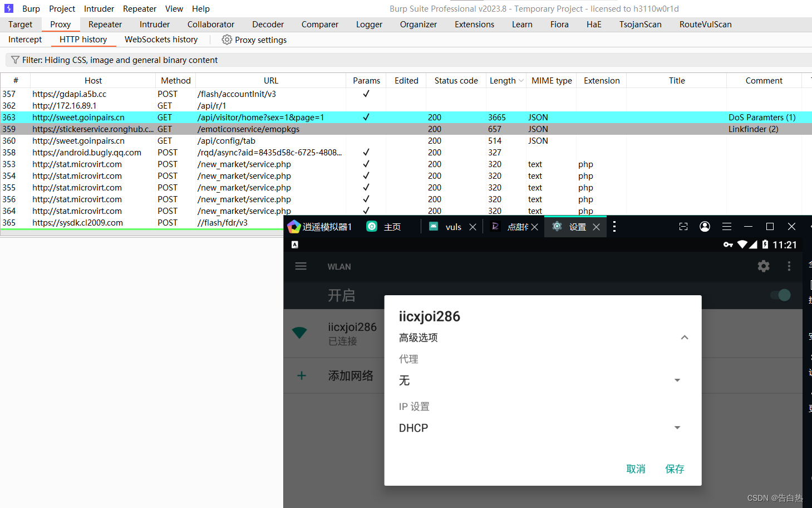Select row 358 android.bugly.qq.com
Image resolution: width=812 pixels, height=508 pixels.
pos(406,153)
